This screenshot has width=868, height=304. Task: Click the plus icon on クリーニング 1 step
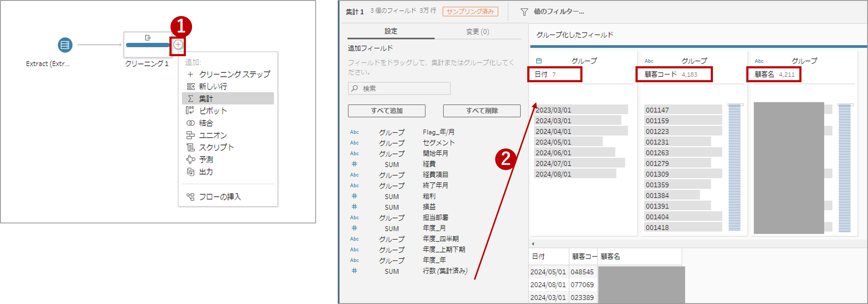[178, 44]
